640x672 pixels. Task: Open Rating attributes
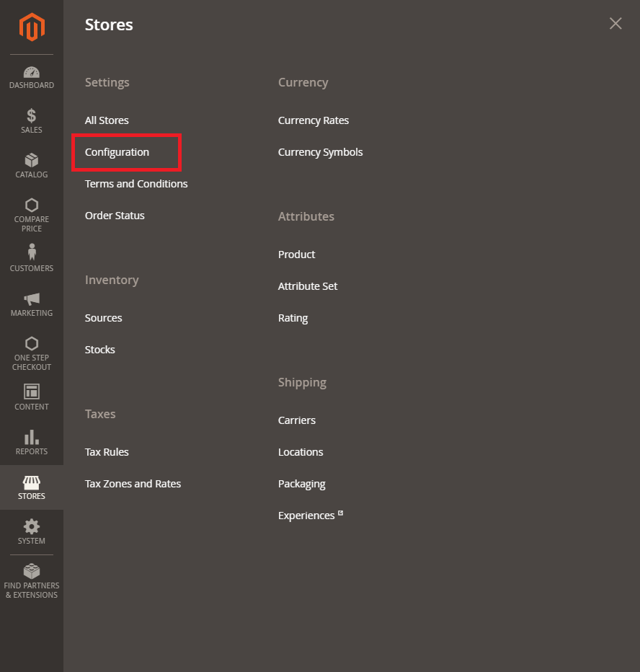pyautogui.click(x=293, y=318)
